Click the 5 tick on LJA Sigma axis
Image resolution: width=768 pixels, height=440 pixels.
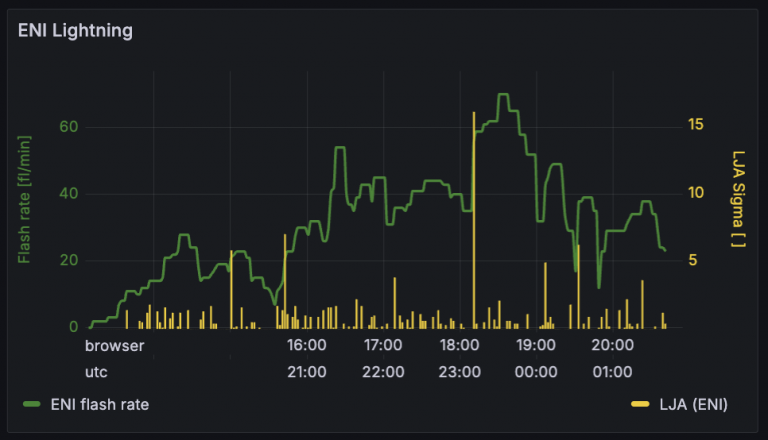coord(693,260)
